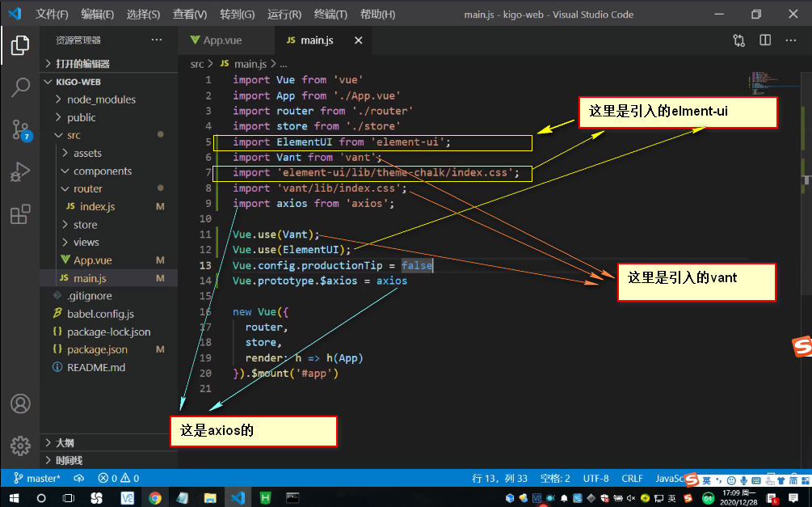Open Chrome from taskbar
The width and height of the screenshot is (812, 507).
tap(154, 498)
